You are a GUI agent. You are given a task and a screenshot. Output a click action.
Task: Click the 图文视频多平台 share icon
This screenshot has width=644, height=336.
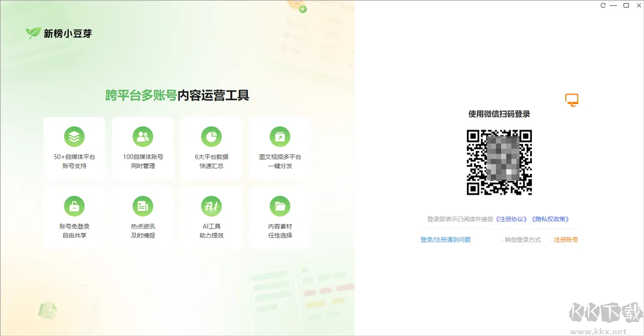click(x=280, y=137)
